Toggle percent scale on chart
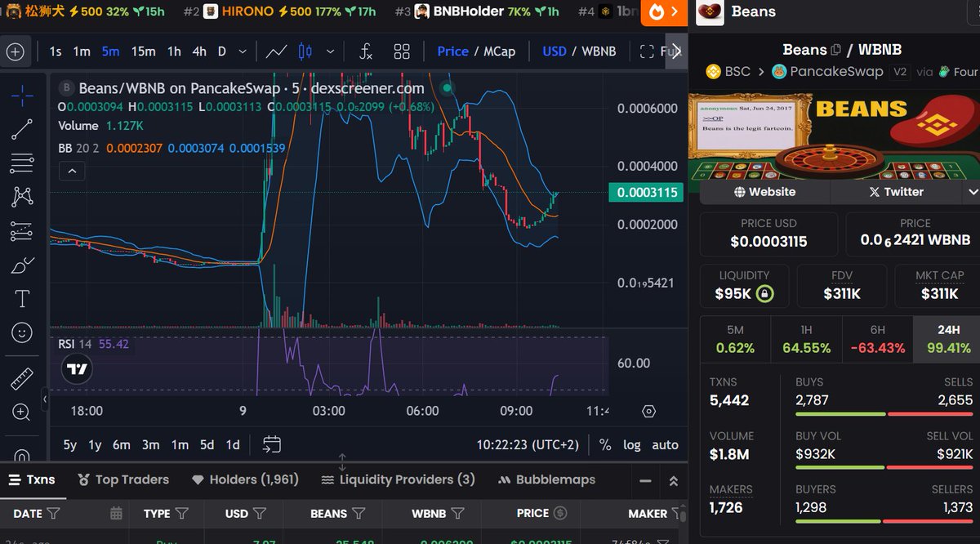 pos(605,444)
